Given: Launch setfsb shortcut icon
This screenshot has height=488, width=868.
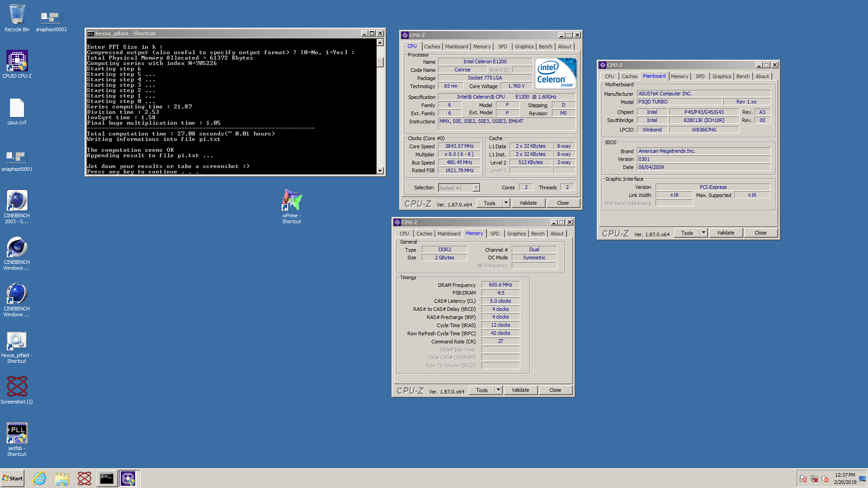Looking at the screenshot, I should [17, 439].
